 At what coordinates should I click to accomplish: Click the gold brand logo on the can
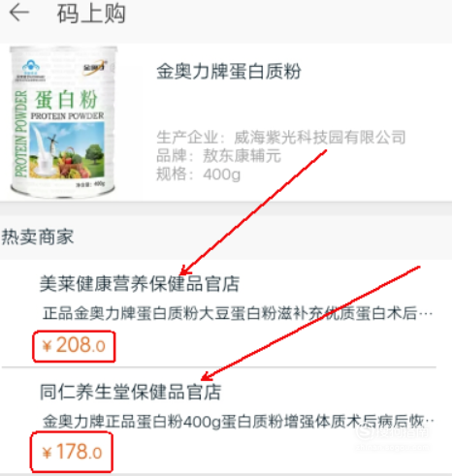pos(95,67)
